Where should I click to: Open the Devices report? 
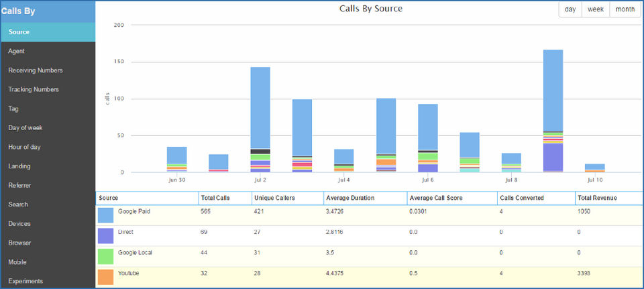48,224
